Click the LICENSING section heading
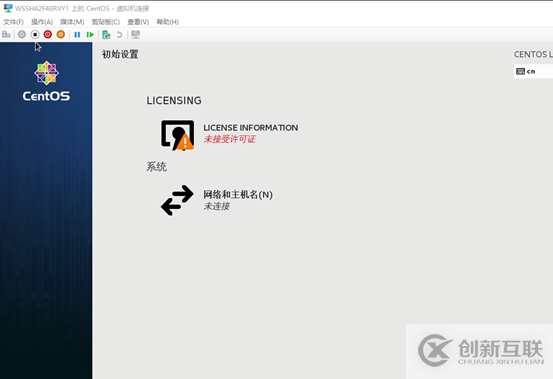Viewport: 553px width, 379px height. [174, 100]
